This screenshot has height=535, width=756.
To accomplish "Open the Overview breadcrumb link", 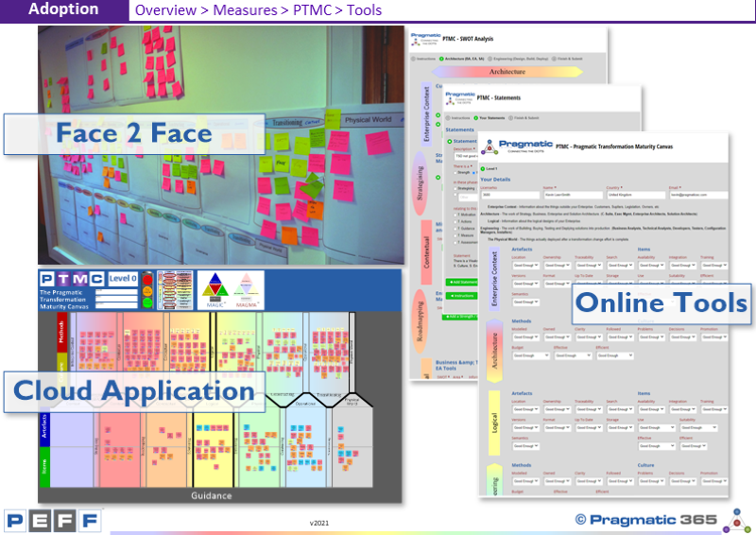I will pyautogui.click(x=165, y=10).
